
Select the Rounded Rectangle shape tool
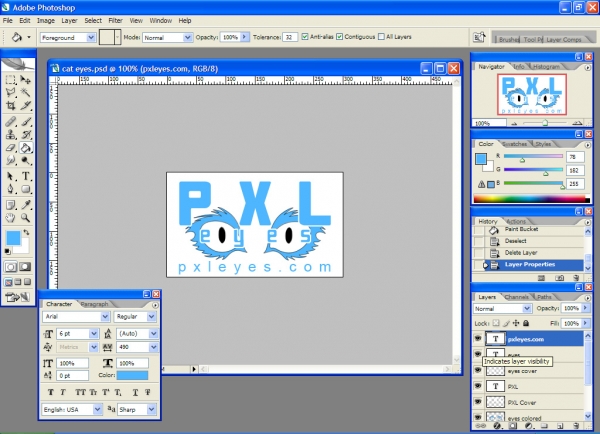tap(25, 189)
